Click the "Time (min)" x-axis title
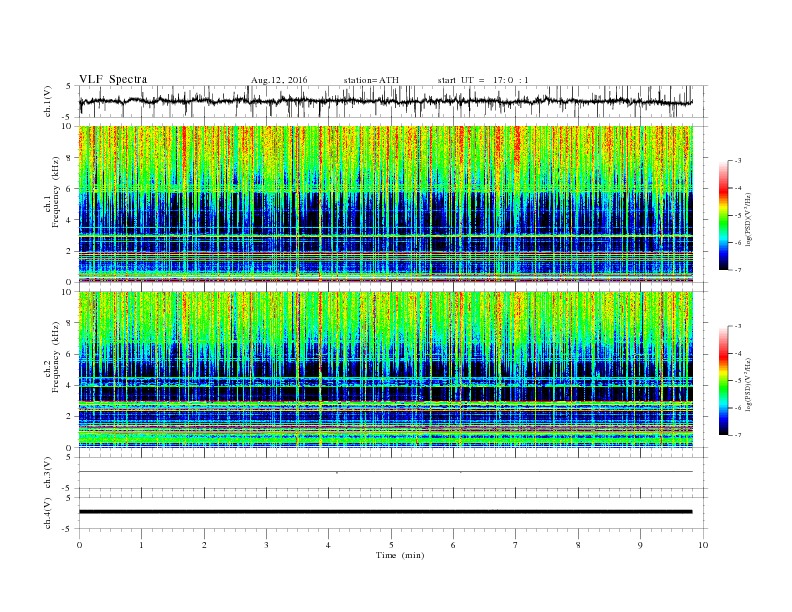 click(x=400, y=555)
